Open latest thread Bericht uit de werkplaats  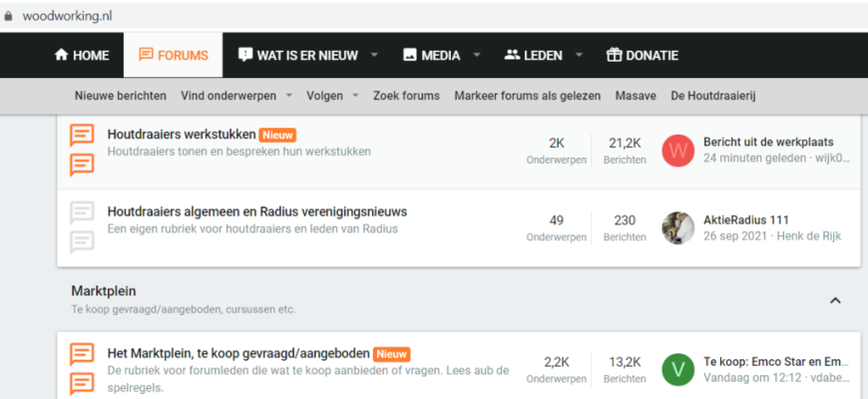click(768, 143)
